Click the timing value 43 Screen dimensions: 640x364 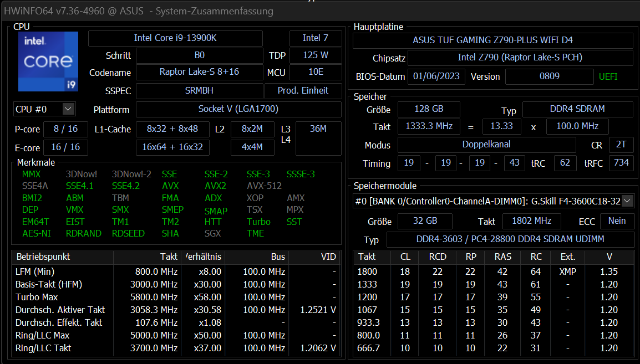pyautogui.click(x=514, y=163)
